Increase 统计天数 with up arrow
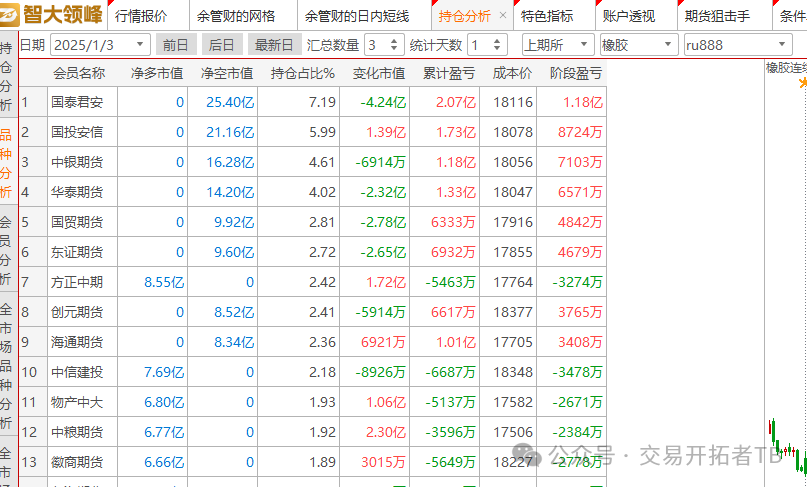The height and width of the screenshot is (487, 807). tap(497, 41)
